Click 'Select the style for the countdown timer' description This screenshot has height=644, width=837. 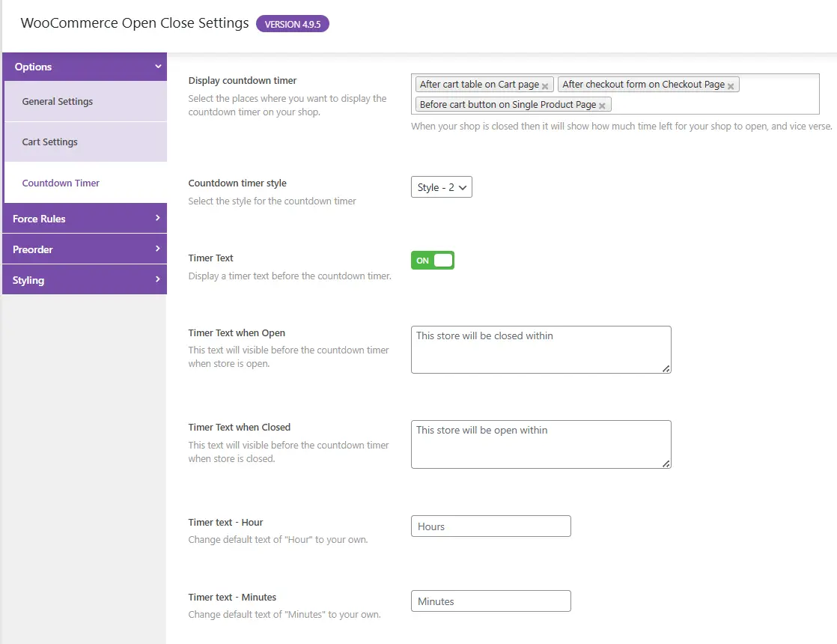pos(272,201)
